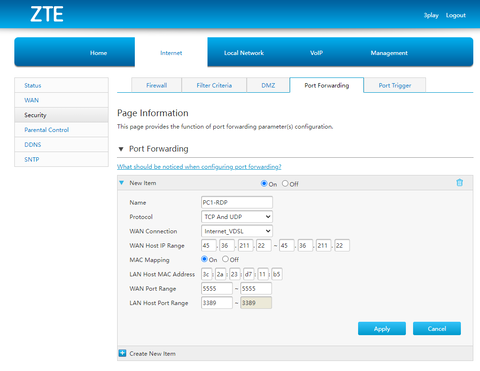Focus the WAN Port Range end field
The image size is (480, 371).
(256, 288)
